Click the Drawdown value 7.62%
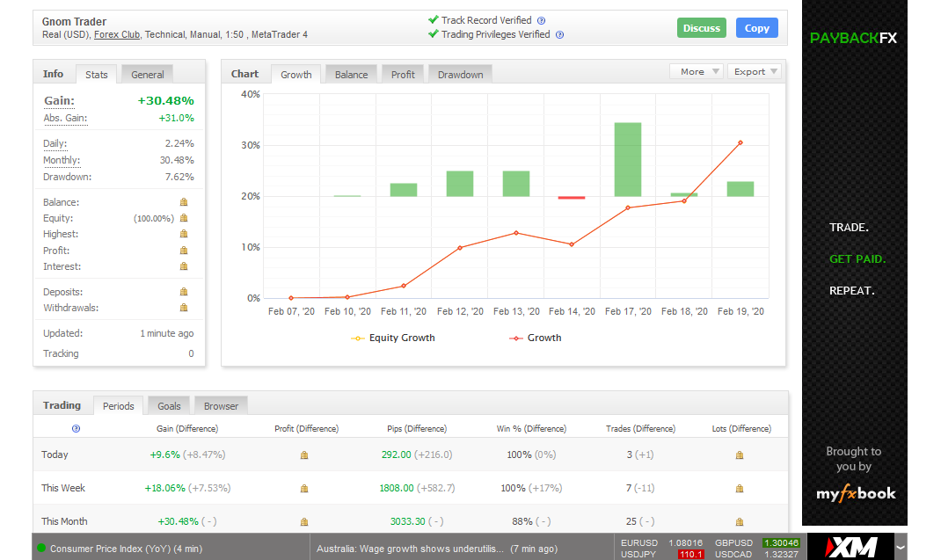The image size is (941, 560). point(179,177)
